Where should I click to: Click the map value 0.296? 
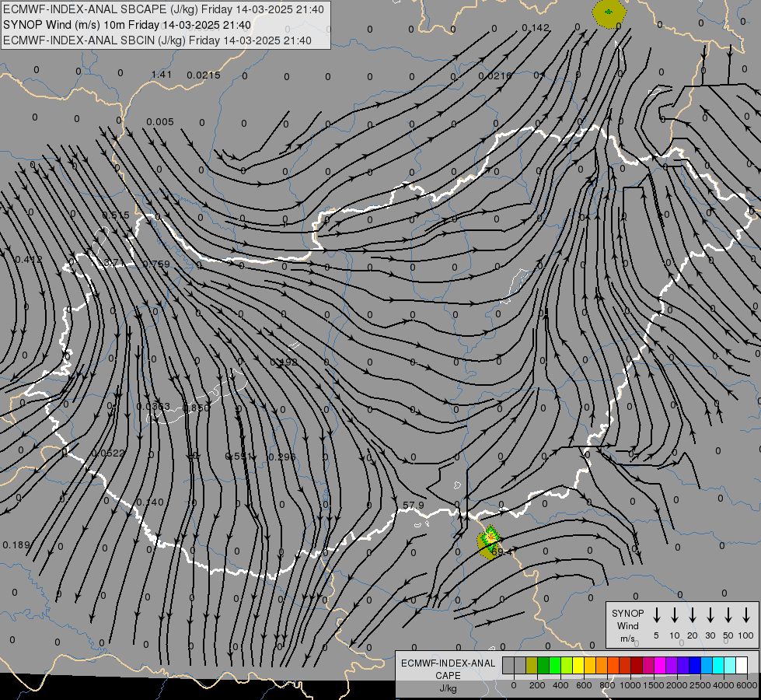282,457
